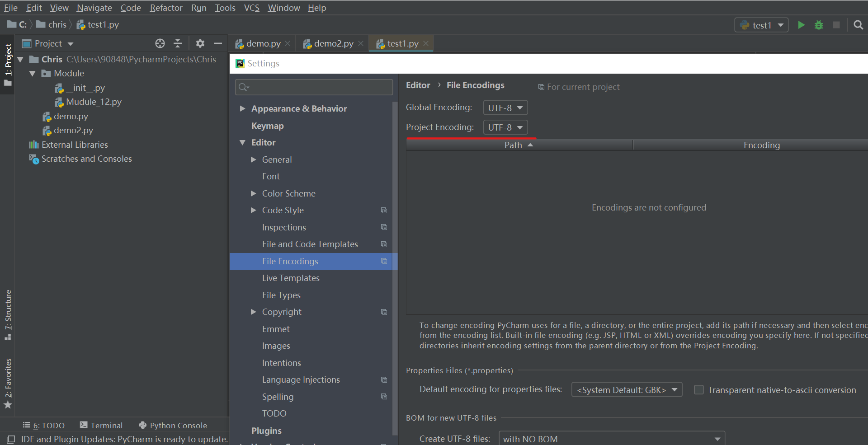Select External Libraries node
Image resolution: width=868 pixels, height=445 pixels.
[x=75, y=145]
